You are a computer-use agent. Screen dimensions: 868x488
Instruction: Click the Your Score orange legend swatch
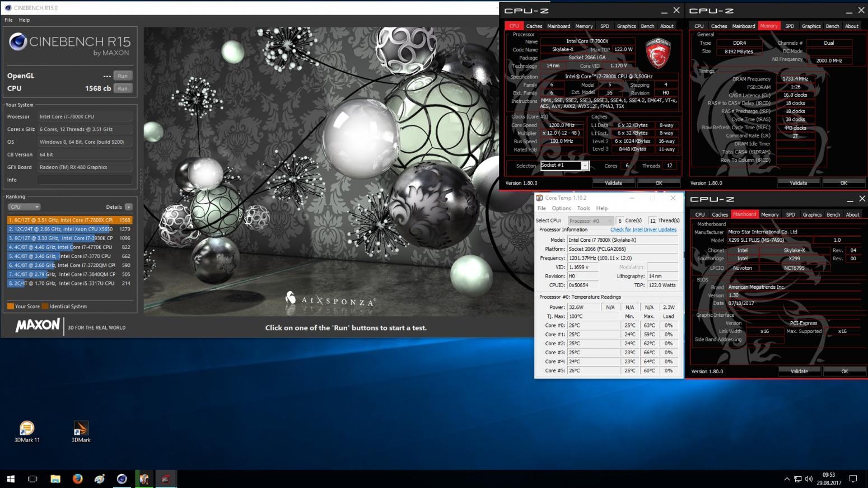pos(10,306)
